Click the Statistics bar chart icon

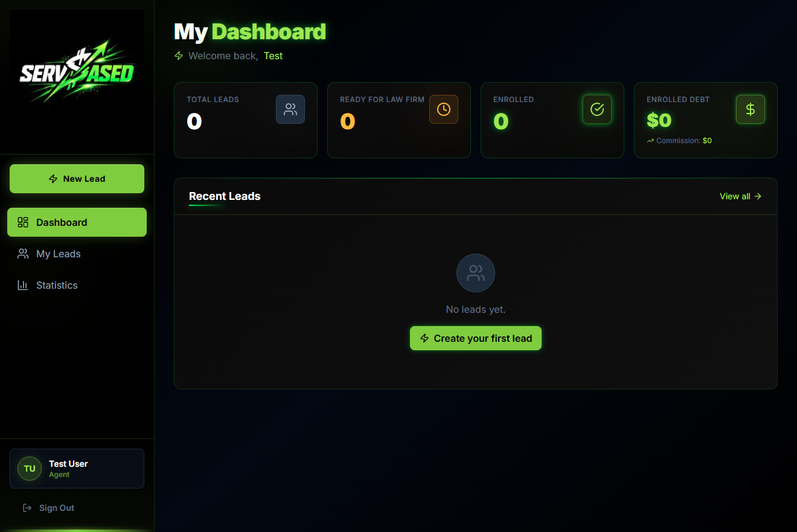23,285
